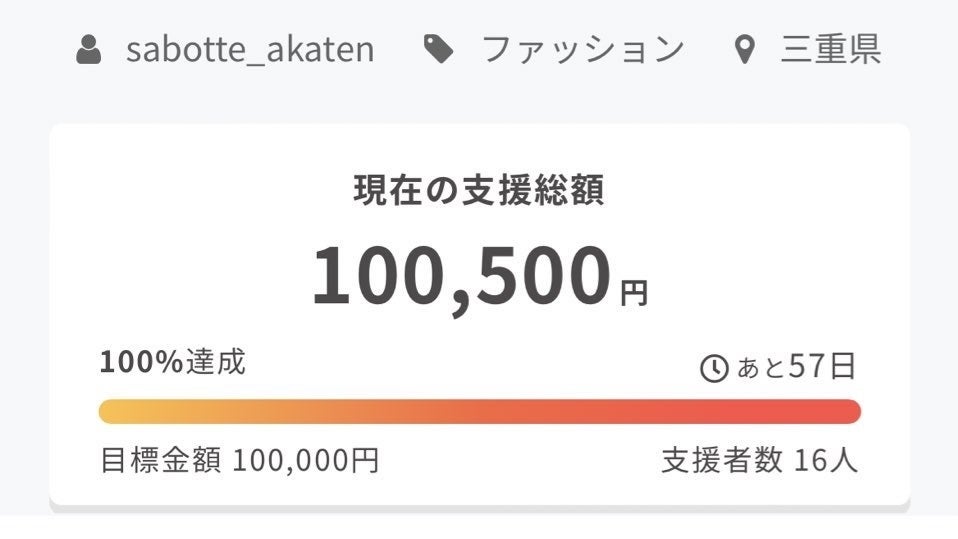Viewport: 958px width, 539px height.
Task: Open the sabotte_akaten profile link
Action: point(250,49)
